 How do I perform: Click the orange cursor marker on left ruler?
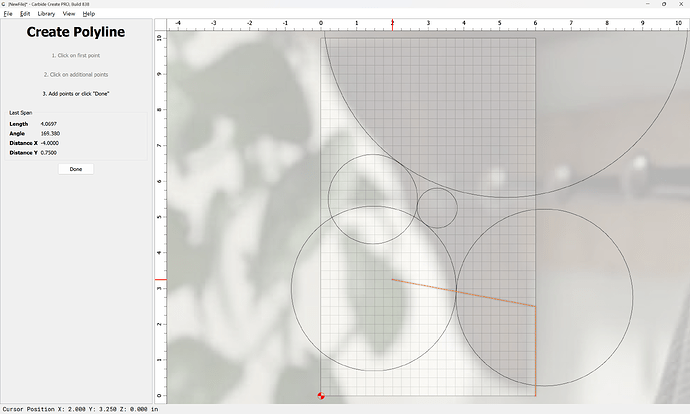point(159,280)
